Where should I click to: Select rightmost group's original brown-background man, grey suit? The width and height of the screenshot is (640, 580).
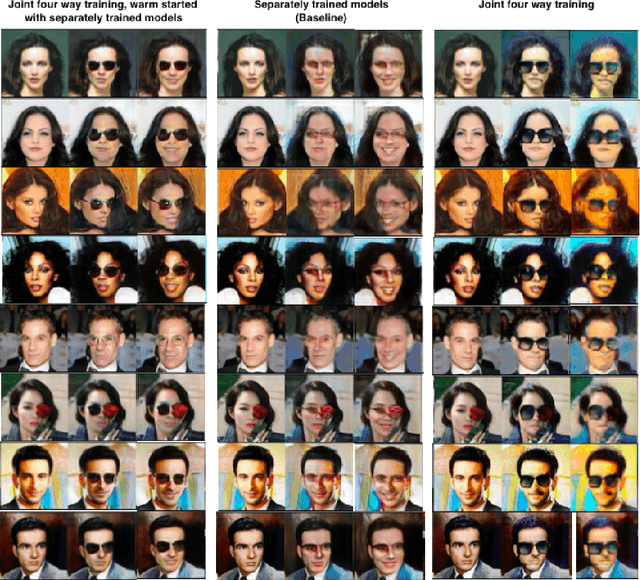467,546
